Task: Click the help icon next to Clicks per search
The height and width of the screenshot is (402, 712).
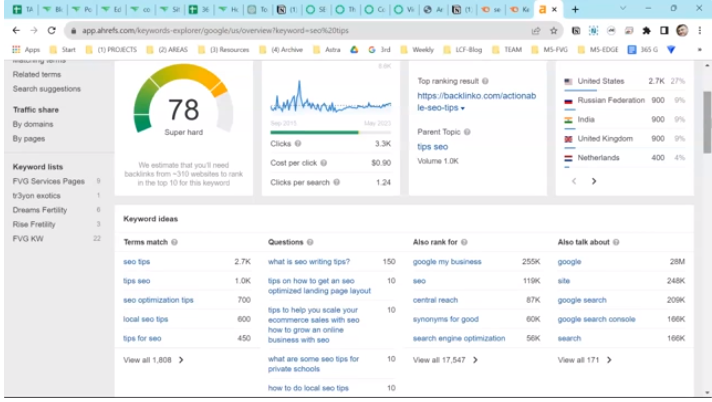Action: (x=336, y=182)
